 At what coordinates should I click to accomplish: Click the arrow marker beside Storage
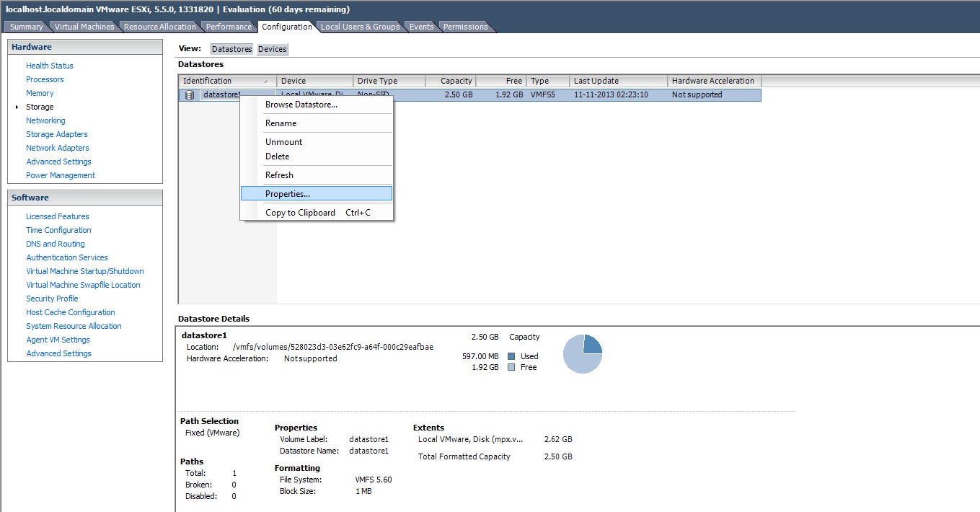[17, 107]
